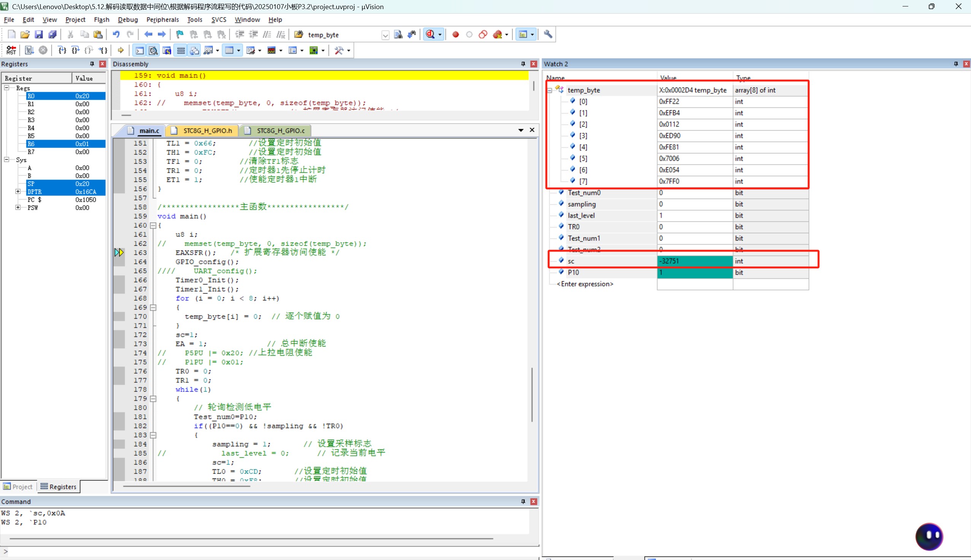The image size is (971, 560).
Task: Collapse the Regs tree node
Action: [x=6, y=88]
